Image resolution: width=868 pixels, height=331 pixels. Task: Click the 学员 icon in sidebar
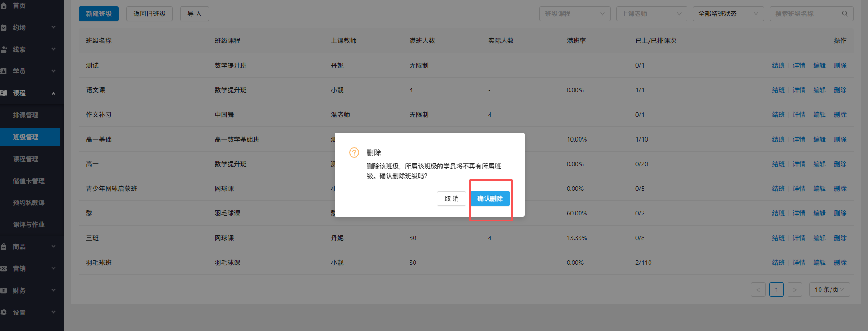click(x=4, y=71)
